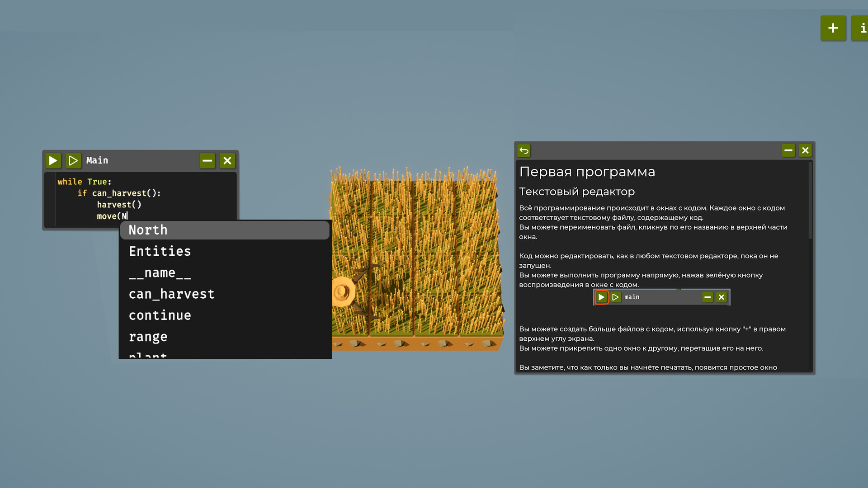This screenshot has width=868, height=488.
Task: Pick Entities in the autocomplete popup
Action: pos(160,251)
